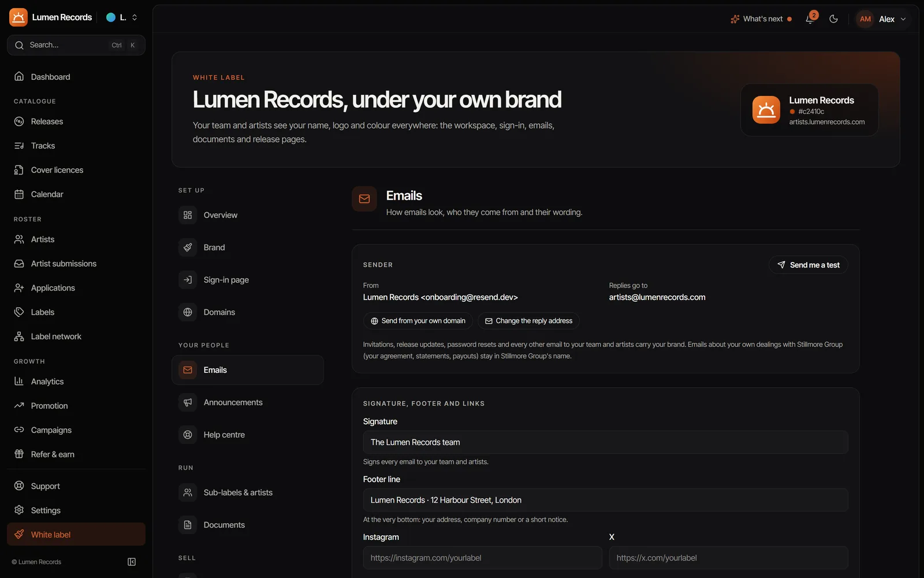Open the Brand section
The width and height of the screenshot is (924, 578).
click(248, 247)
